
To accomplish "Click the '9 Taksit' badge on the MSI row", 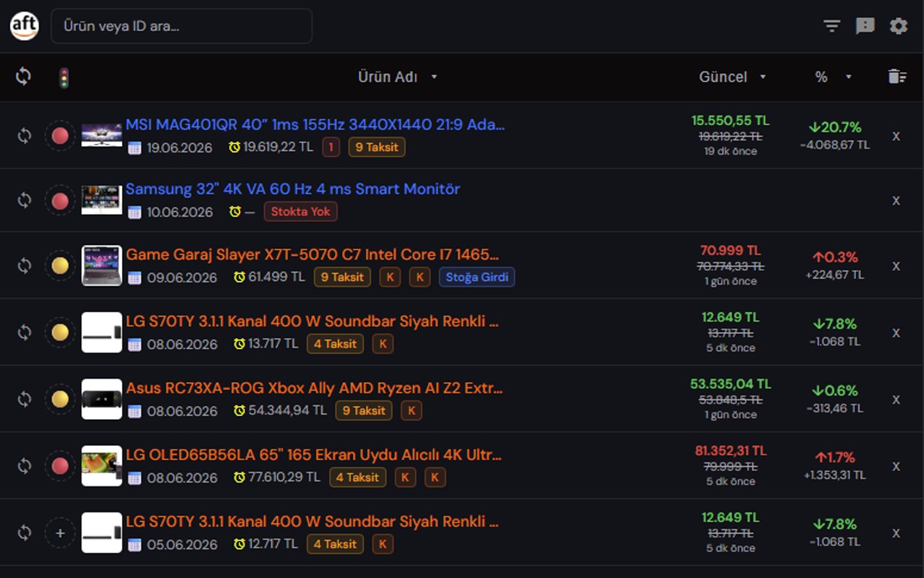I will pyautogui.click(x=377, y=147).
